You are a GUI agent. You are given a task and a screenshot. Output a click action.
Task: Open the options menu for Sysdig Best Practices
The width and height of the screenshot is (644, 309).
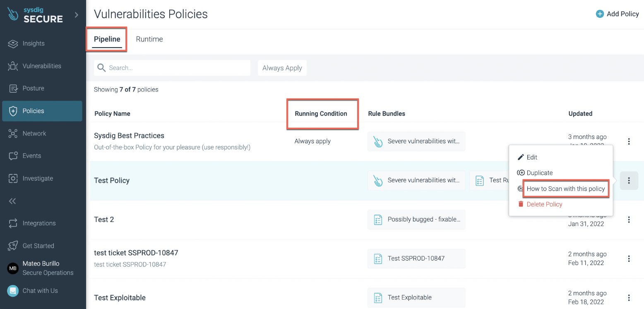click(629, 142)
